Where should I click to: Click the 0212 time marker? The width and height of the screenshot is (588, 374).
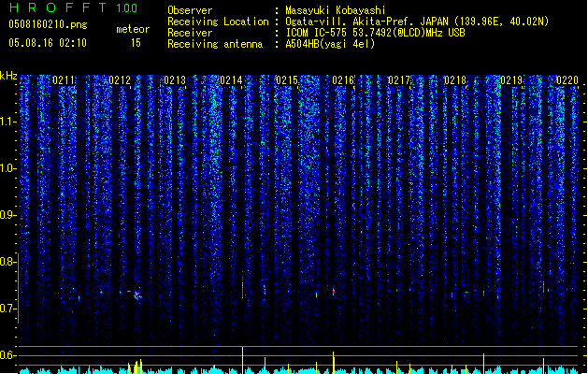coord(120,80)
